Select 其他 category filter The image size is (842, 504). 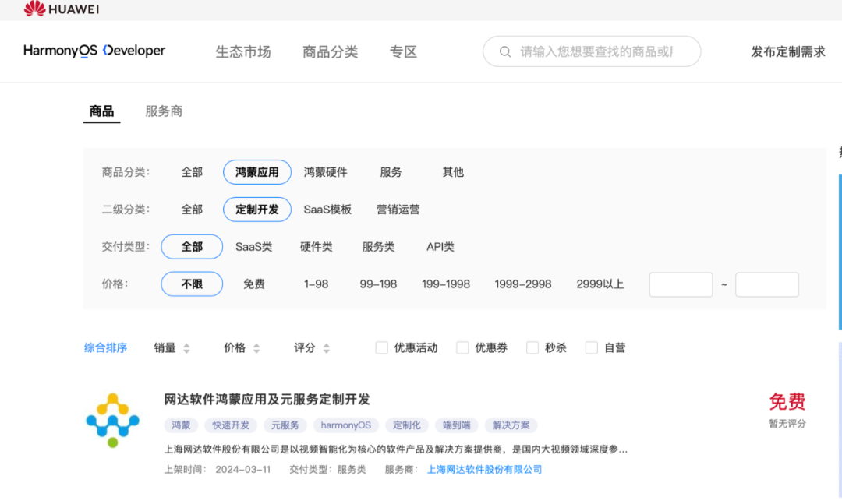coord(453,172)
